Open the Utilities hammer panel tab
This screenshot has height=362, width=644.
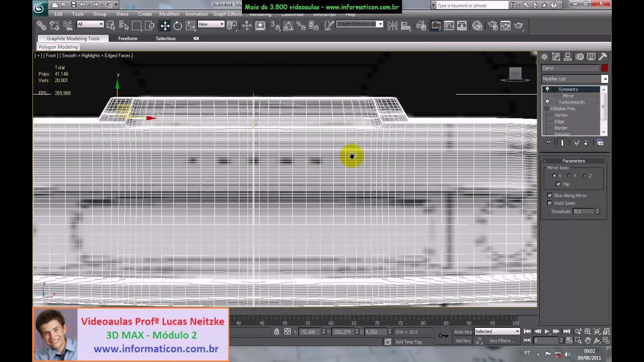tap(603, 57)
